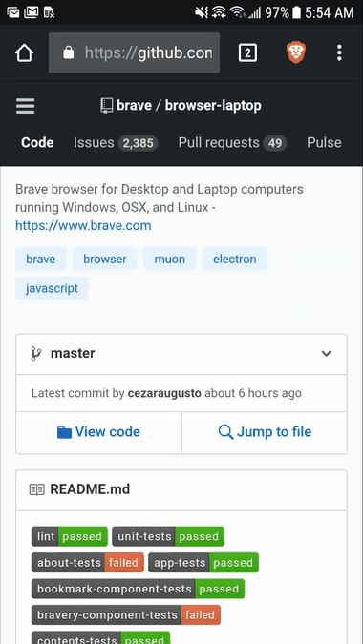Open the https://www.brave.com link

83,225
